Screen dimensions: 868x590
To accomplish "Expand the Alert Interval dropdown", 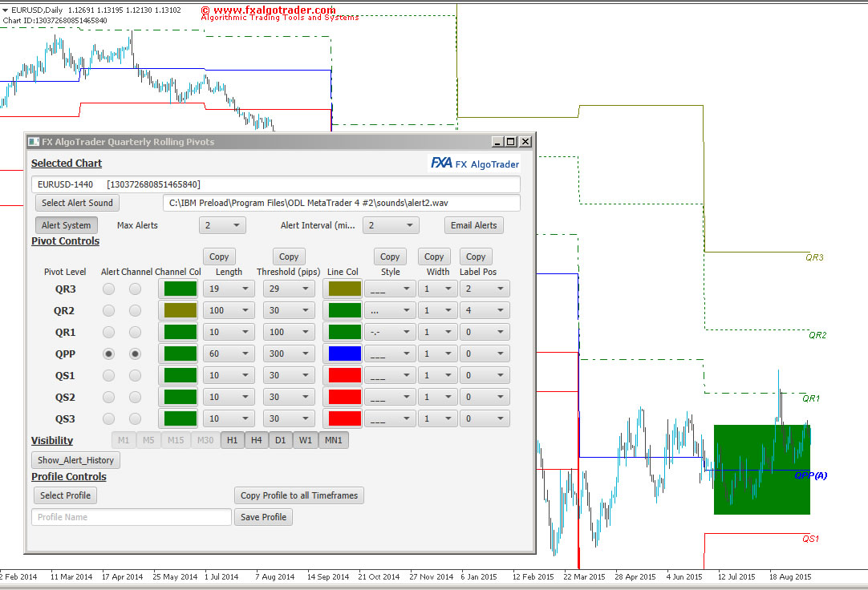I will 390,226.
